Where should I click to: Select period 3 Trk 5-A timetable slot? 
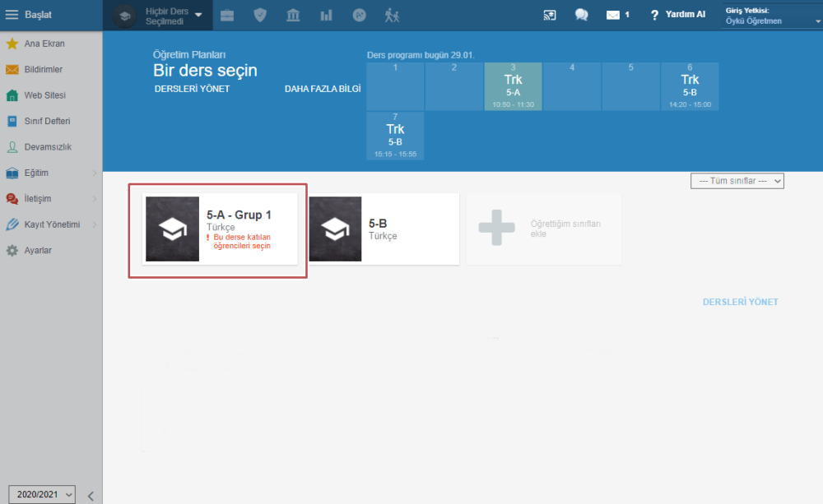point(513,86)
